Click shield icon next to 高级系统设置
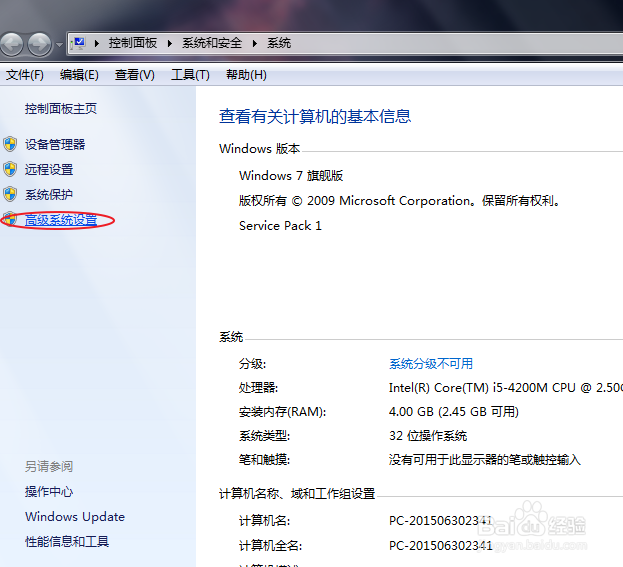Viewport: 623px width, 567px height. 10,219
